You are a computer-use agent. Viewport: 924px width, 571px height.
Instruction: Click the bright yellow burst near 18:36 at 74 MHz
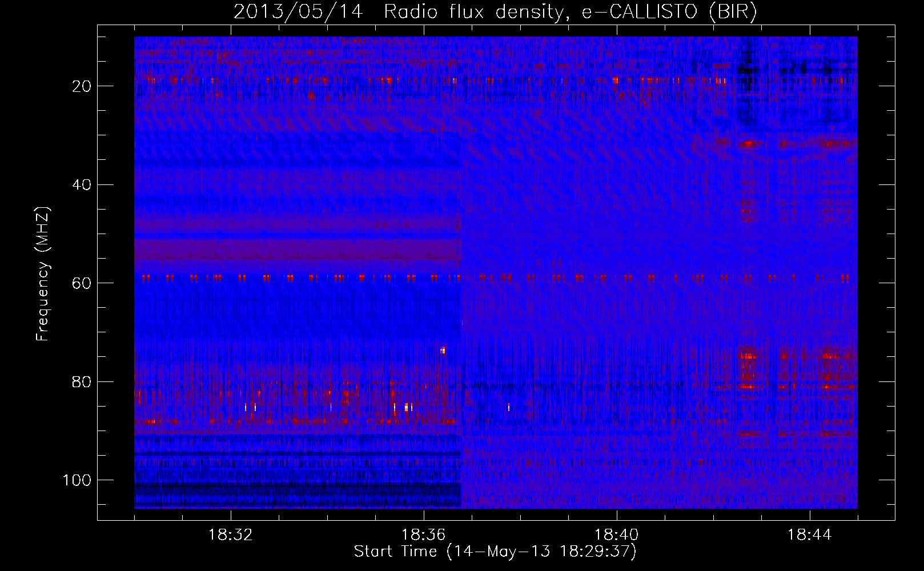click(x=443, y=350)
